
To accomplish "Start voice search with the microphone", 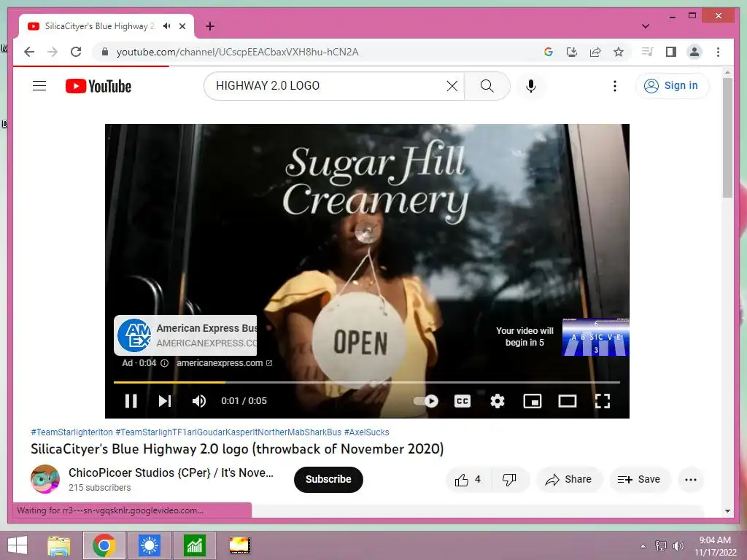I will click(531, 86).
